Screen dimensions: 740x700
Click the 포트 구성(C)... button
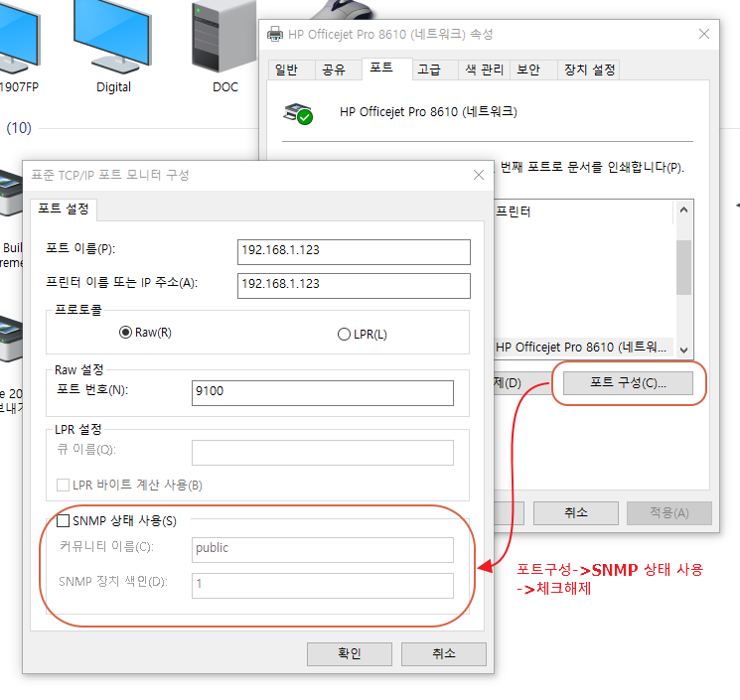(628, 383)
